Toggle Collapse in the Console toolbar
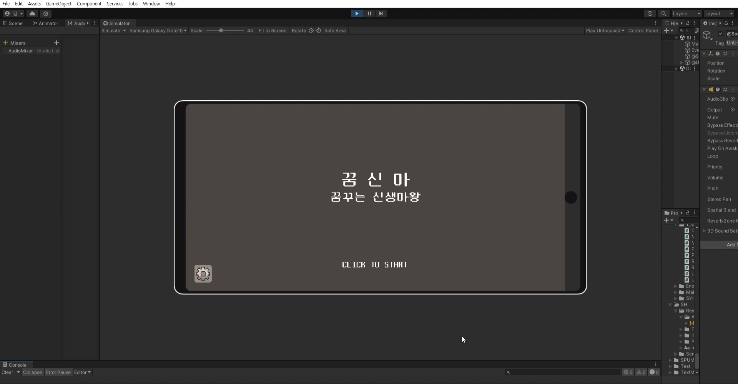 point(32,372)
